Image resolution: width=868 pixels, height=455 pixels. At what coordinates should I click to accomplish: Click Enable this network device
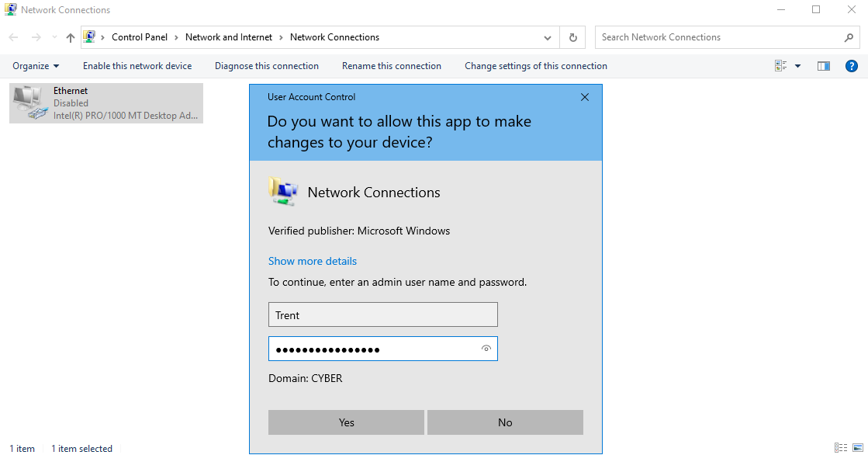coord(137,66)
